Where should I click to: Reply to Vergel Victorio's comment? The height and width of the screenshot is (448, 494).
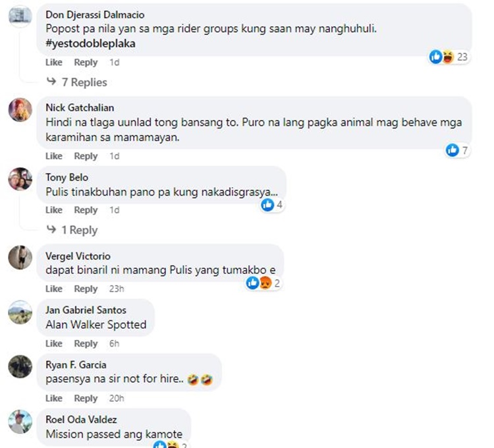[x=86, y=289]
